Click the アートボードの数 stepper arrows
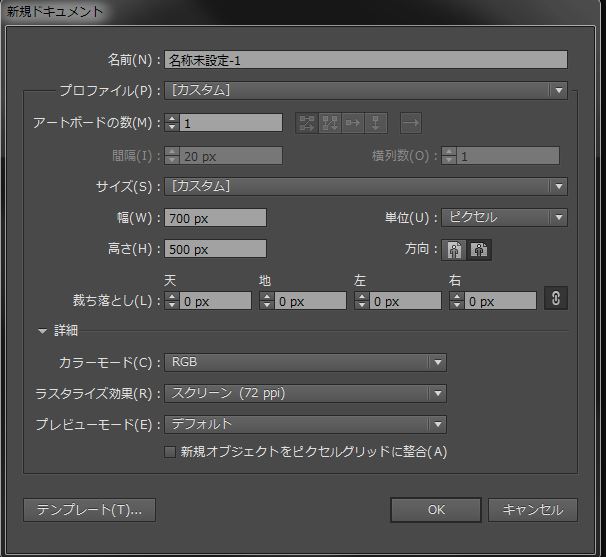Viewport: 606px width, 557px height. point(172,123)
